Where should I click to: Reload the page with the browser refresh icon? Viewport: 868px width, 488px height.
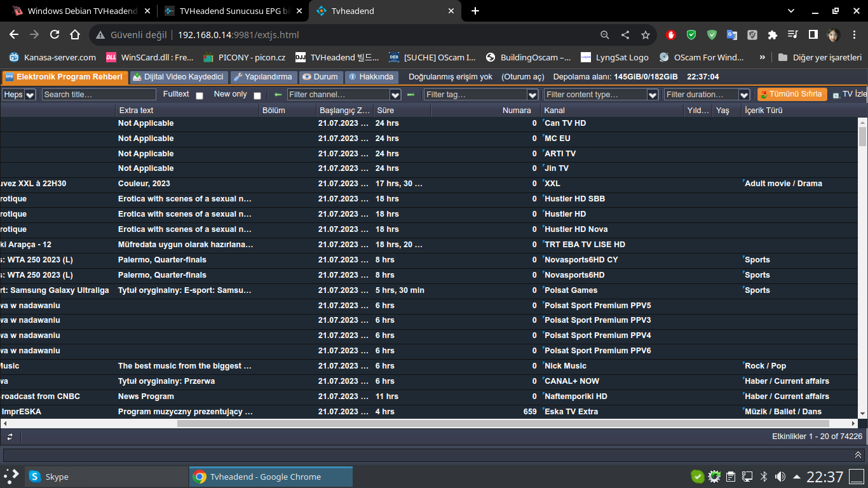pyautogui.click(x=55, y=35)
